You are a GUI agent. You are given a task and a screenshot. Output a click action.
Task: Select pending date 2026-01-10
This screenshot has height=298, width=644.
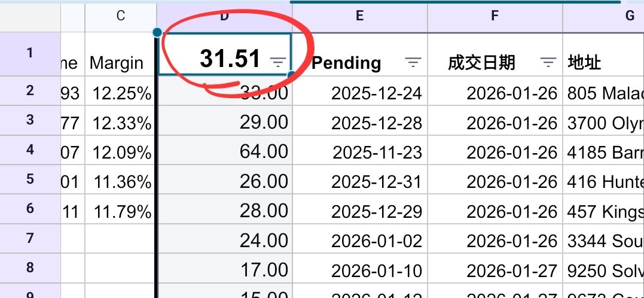360,268
